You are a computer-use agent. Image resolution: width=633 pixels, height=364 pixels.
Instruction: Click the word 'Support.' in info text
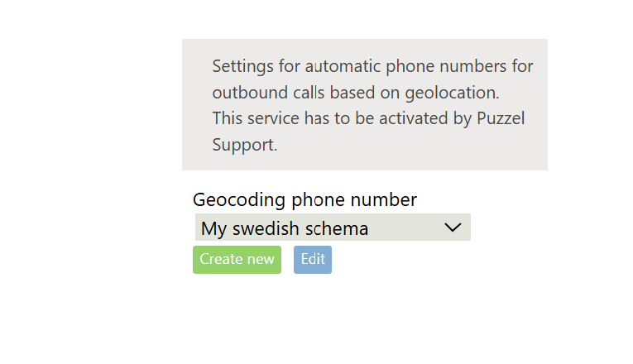(x=245, y=145)
